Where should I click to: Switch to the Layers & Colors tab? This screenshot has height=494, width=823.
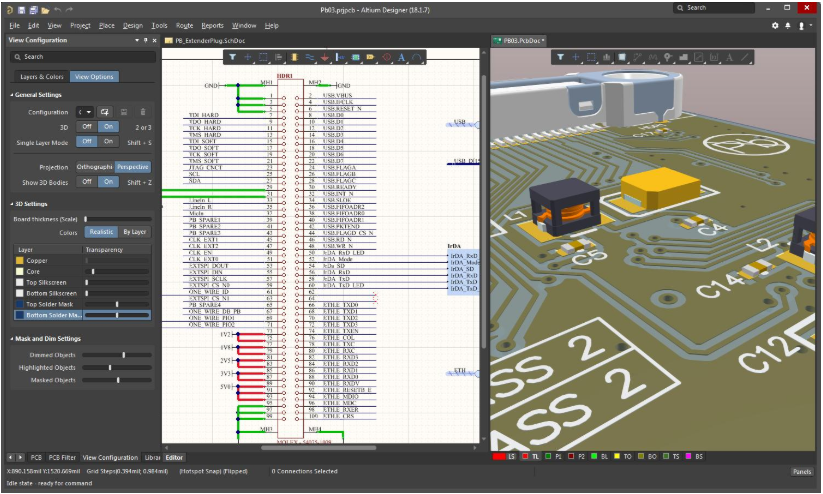point(42,77)
